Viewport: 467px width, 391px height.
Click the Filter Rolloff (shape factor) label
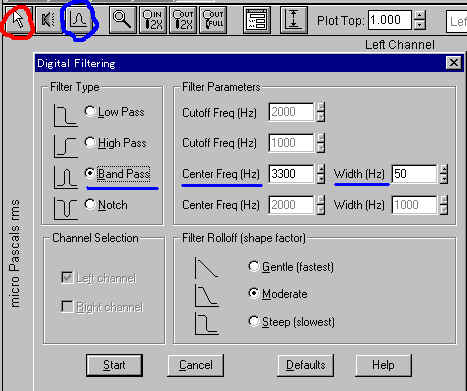pyautogui.click(x=244, y=238)
